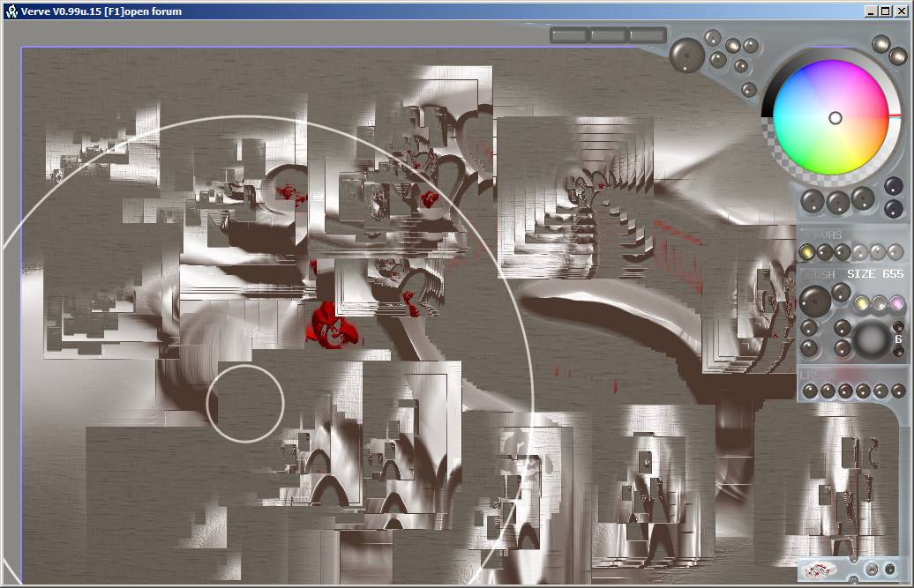
Task: Click the rightmost knob in the top cluster's upper row
Action: click(x=751, y=46)
